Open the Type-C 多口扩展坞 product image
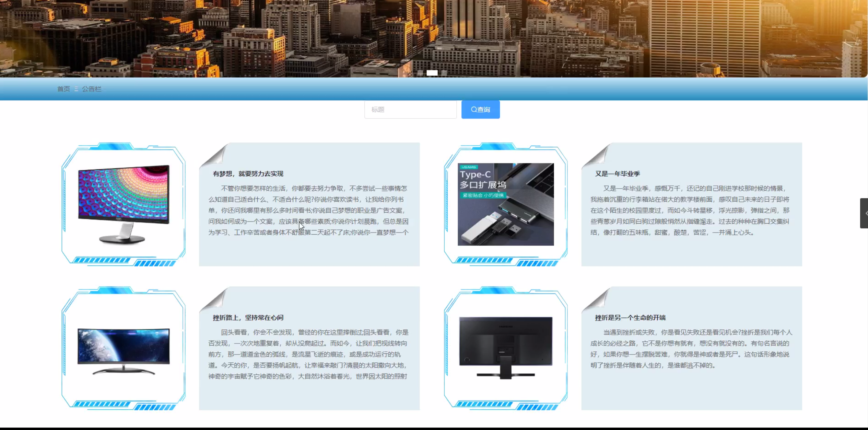This screenshot has width=868, height=430. (x=505, y=204)
